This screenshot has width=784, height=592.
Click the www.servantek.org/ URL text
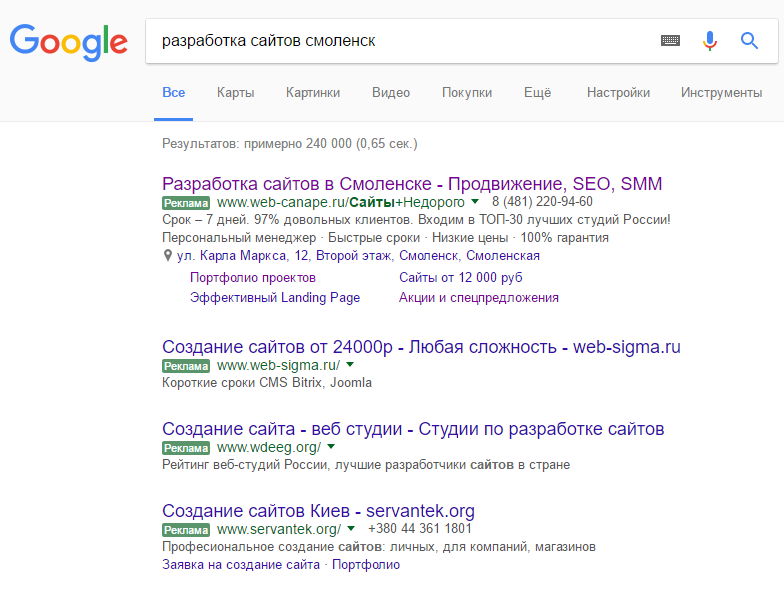pos(279,530)
